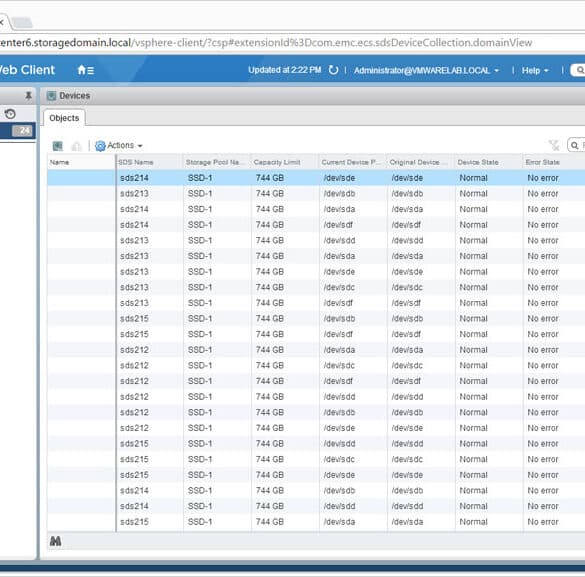Select the sds212 row with /dev/sda
Screen dimensions: 585x577
coord(316,350)
